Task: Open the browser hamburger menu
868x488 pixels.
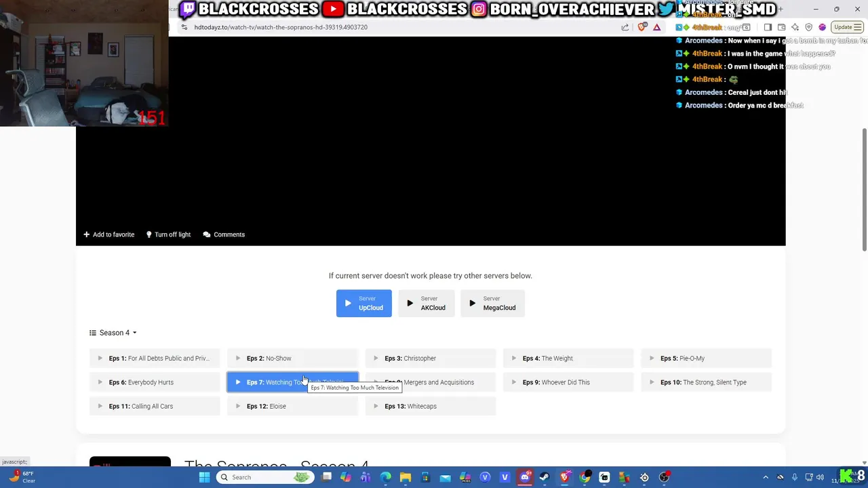Action: [857, 27]
